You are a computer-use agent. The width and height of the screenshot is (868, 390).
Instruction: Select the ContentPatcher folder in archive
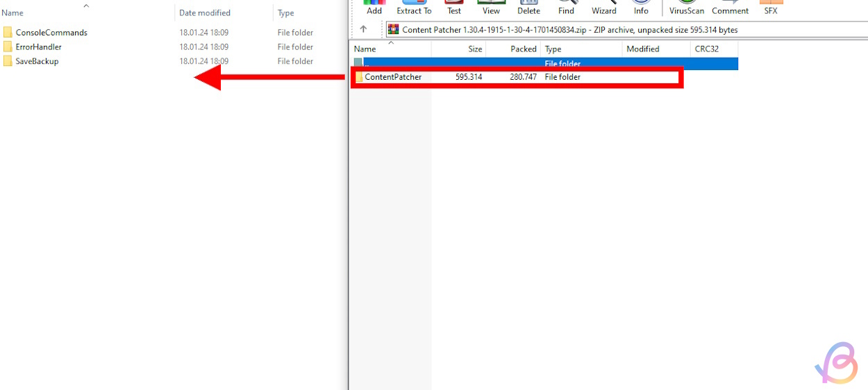392,77
